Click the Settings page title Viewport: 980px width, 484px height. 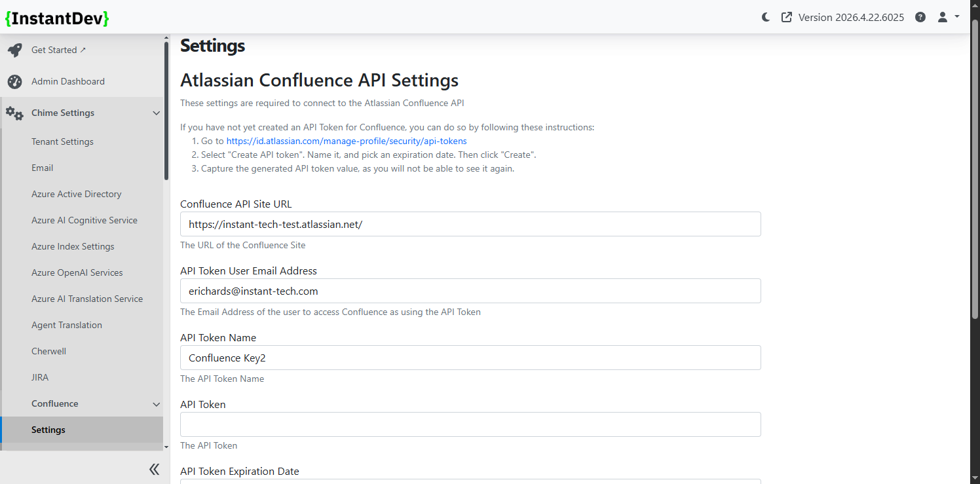[212, 45]
